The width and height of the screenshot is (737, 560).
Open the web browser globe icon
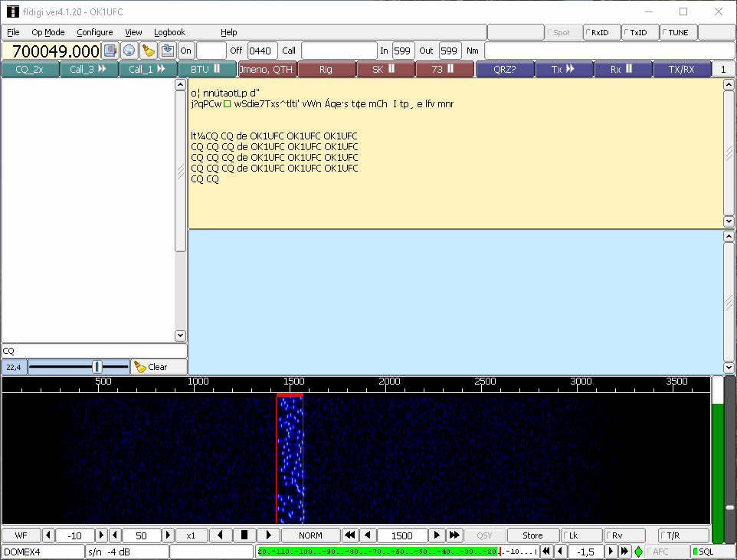[x=129, y=51]
